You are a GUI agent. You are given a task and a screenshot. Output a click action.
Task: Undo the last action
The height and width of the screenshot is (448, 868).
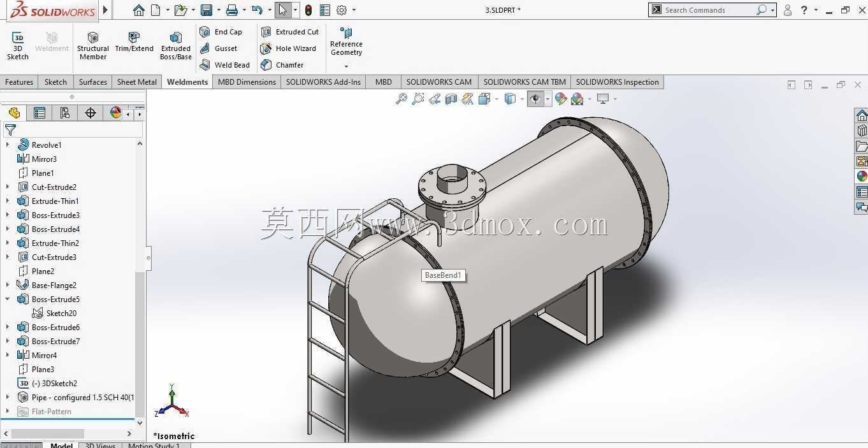tap(257, 10)
